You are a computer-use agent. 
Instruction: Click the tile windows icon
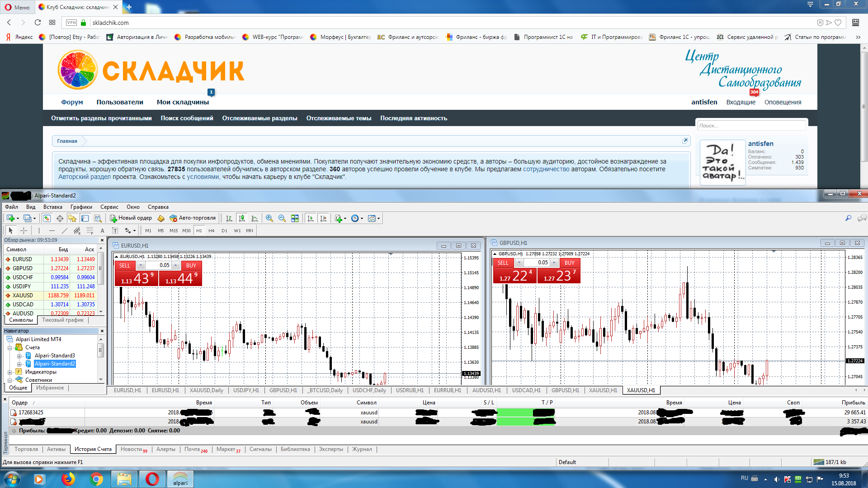[295, 218]
